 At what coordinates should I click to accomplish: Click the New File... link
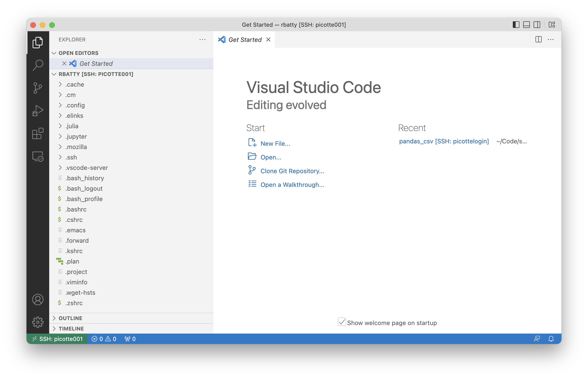pyautogui.click(x=275, y=143)
